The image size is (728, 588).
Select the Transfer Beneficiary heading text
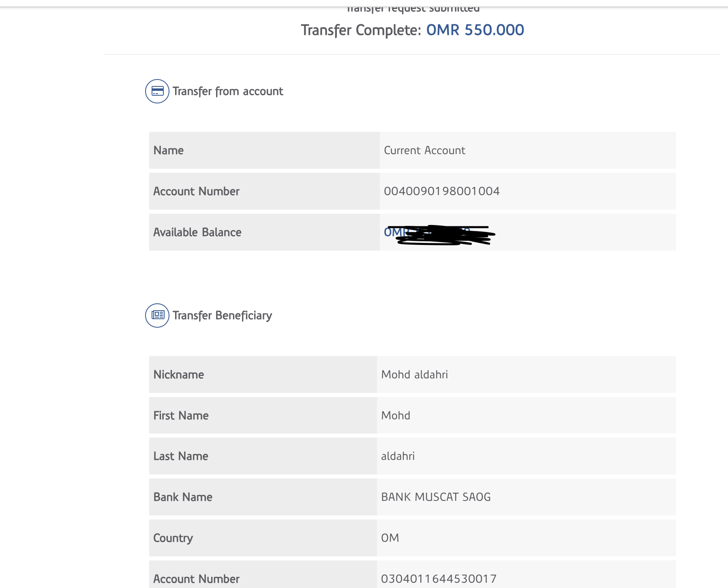[x=222, y=315]
